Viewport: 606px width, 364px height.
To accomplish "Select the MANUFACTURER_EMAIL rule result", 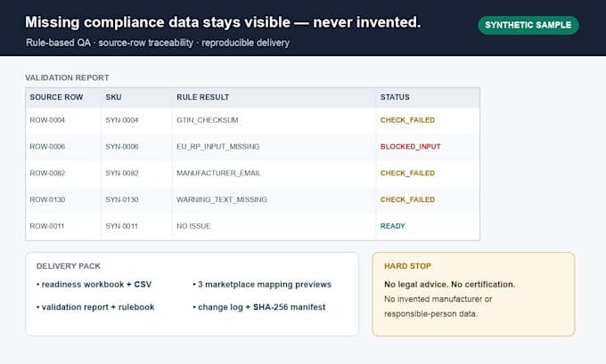I will pyautogui.click(x=218, y=173).
